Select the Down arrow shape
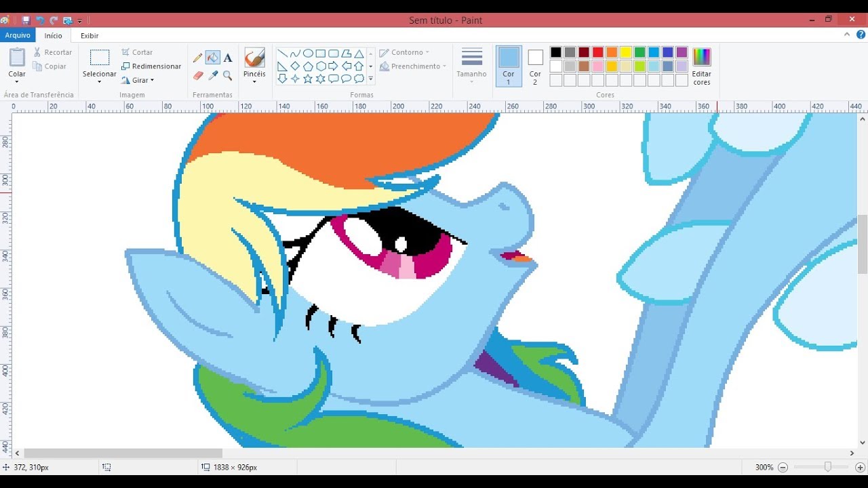This screenshot has width=868, height=488. coord(282,79)
